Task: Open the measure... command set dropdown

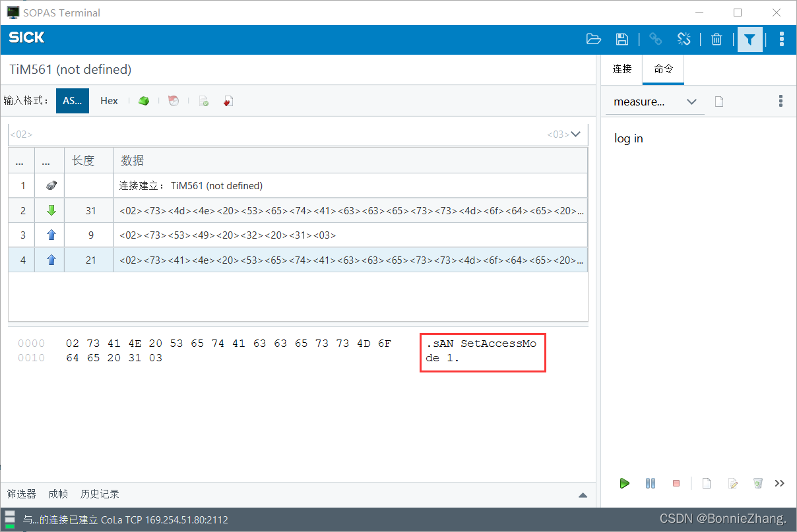Action: click(x=654, y=102)
